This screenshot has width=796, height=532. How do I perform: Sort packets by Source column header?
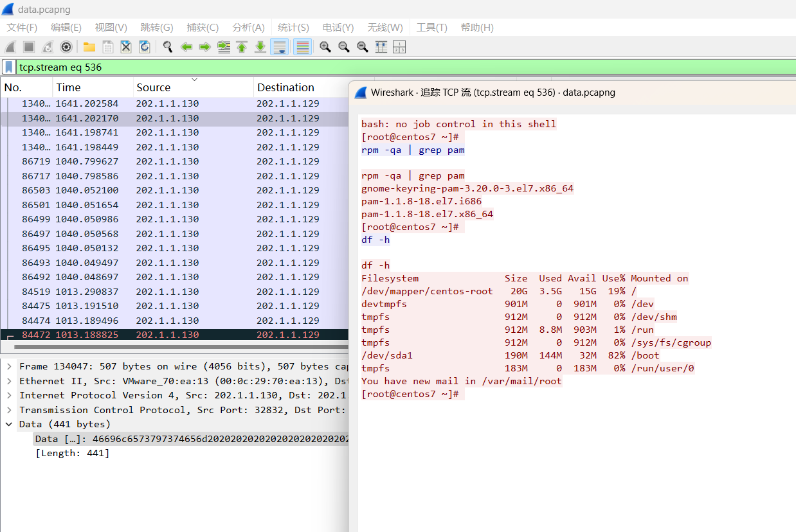[194, 87]
